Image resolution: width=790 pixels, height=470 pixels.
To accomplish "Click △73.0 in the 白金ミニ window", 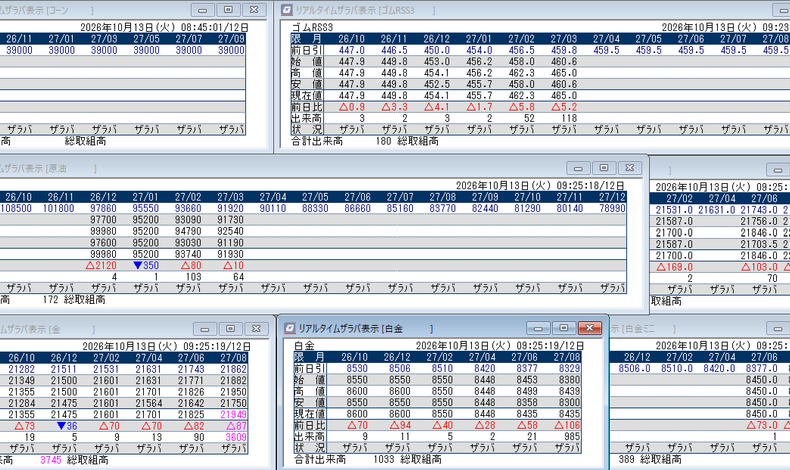I will click(762, 425).
